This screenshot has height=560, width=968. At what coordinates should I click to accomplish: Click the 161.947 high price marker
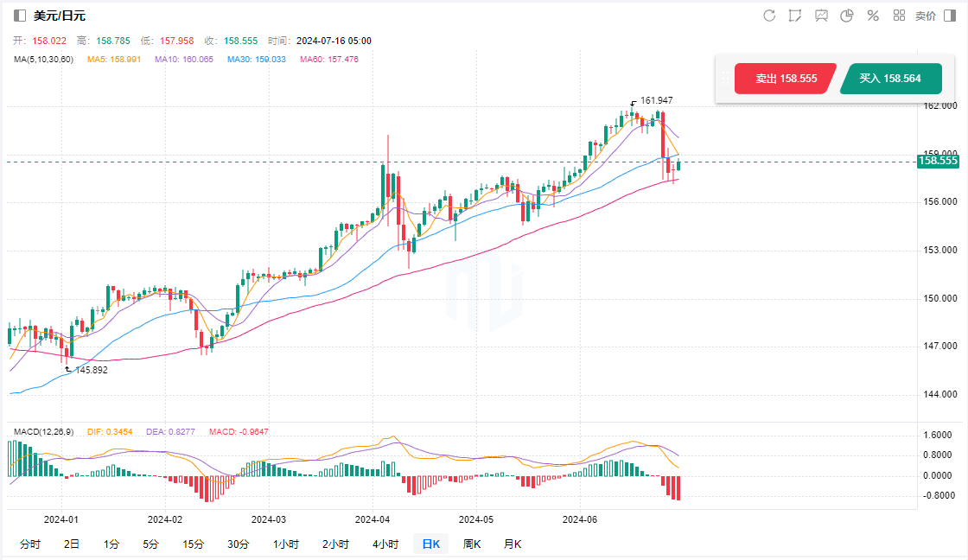[x=656, y=101]
